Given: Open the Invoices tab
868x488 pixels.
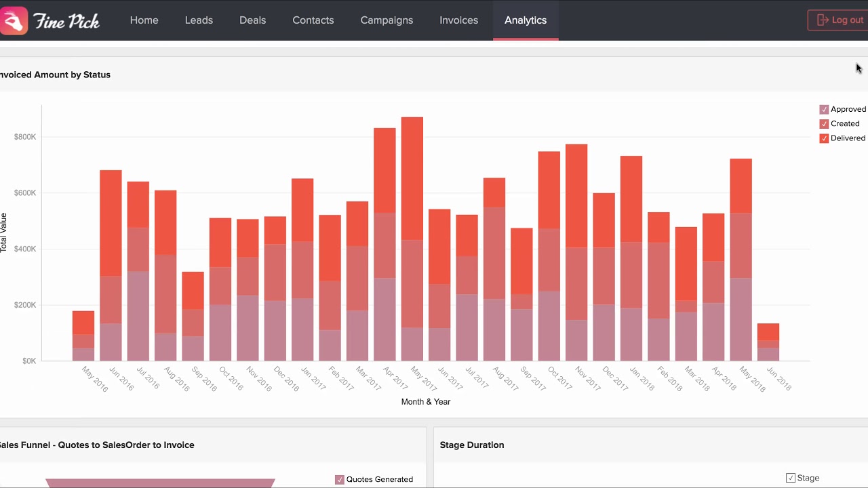Looking at the screenshot, I should (458, 20).
